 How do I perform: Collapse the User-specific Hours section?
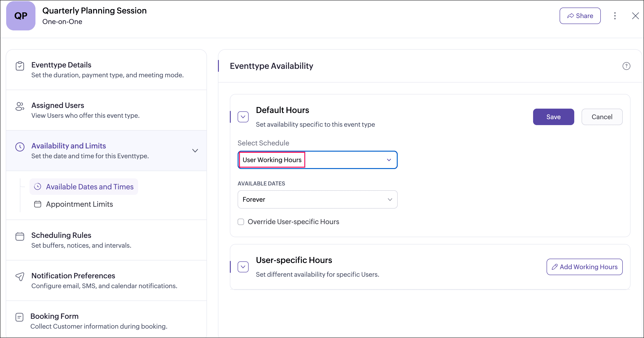[243, 267]
